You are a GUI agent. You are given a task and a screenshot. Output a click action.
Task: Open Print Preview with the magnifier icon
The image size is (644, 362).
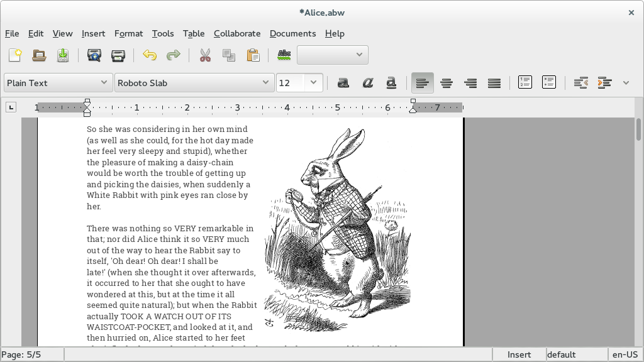(x=94, y=55)
